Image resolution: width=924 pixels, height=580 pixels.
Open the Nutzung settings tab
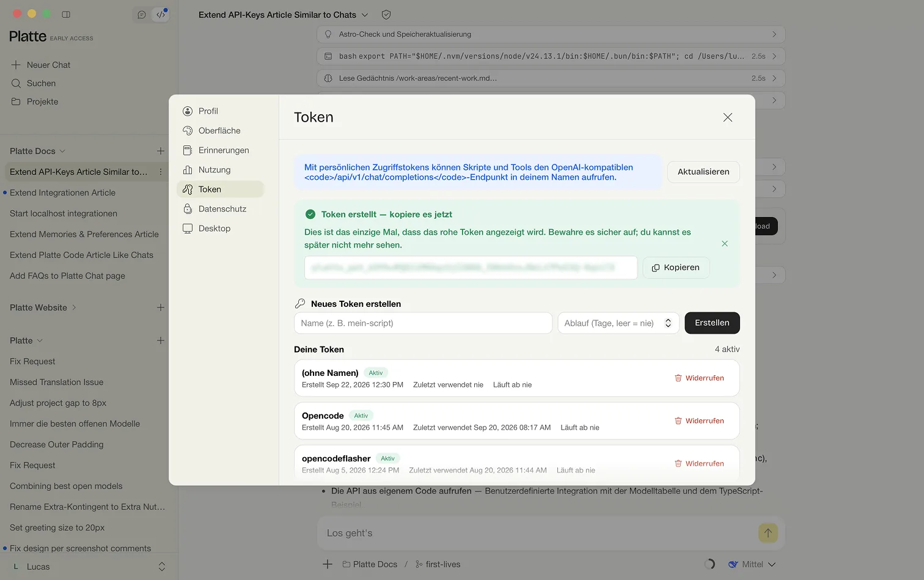(220, 170)
